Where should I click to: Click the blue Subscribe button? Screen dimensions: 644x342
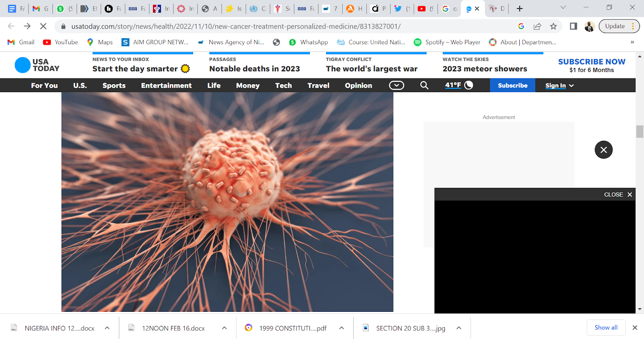512,85
